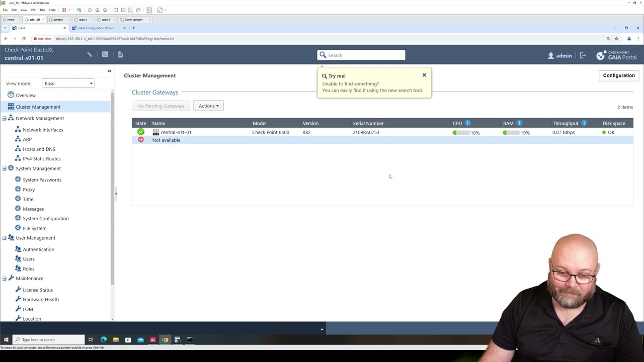
Task: Enter VMware full screen mode icon
Action: coord(131,10)
